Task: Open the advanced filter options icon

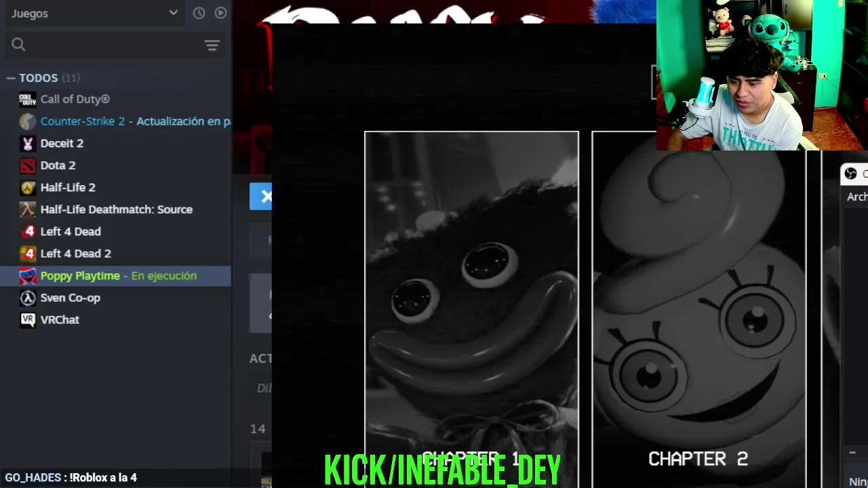Action: [x=212, y=45]
